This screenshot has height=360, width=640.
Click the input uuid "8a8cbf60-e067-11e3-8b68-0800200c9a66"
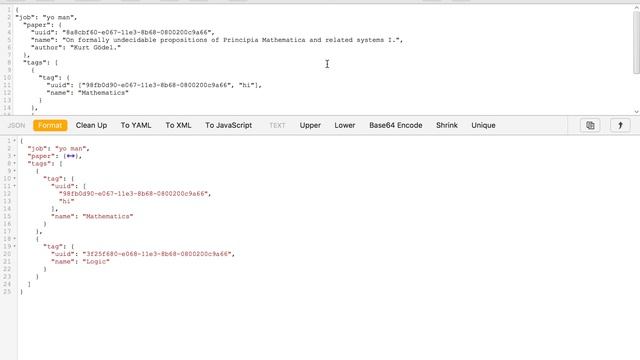click(x=137, y=32)
